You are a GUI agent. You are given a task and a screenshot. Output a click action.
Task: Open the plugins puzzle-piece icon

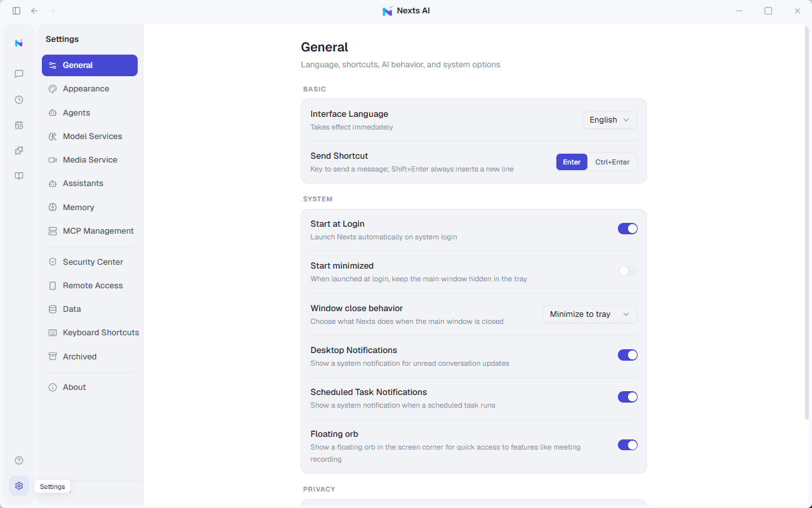coord(19,150)
